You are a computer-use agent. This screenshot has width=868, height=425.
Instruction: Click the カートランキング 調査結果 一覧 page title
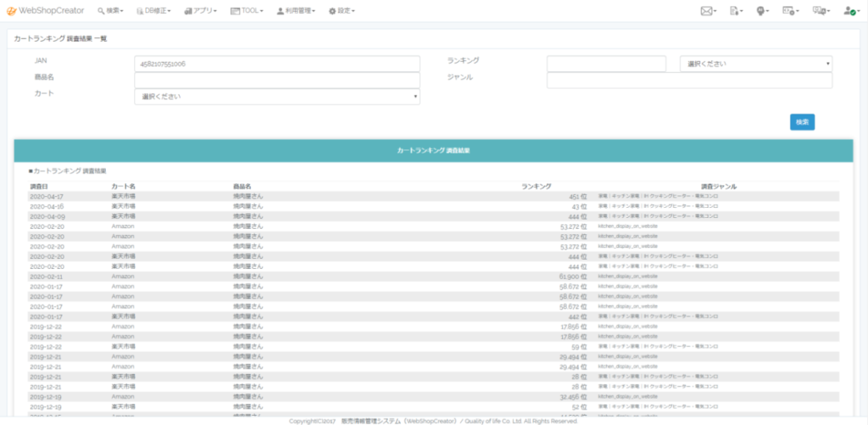(x=61, y=39)
